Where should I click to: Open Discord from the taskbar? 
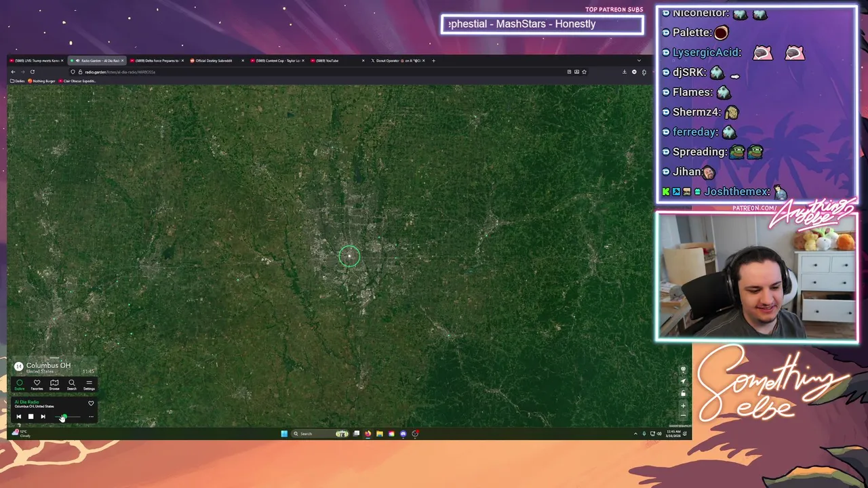[403, 434]
